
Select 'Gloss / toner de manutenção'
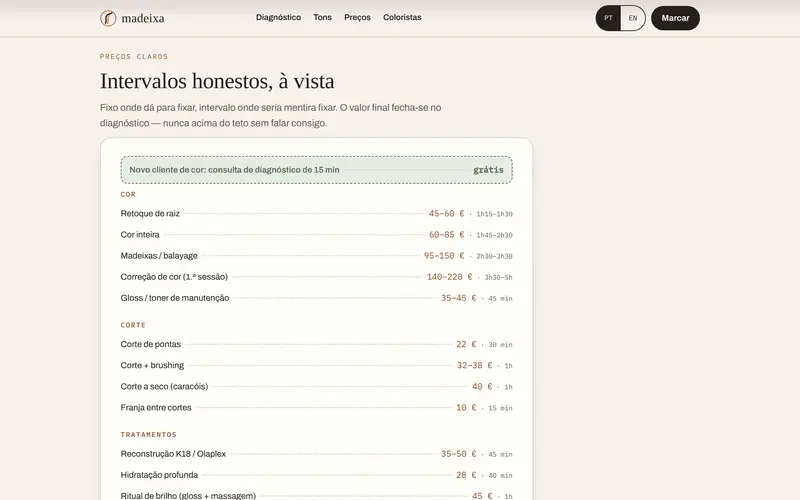click(x=174, y=298)
